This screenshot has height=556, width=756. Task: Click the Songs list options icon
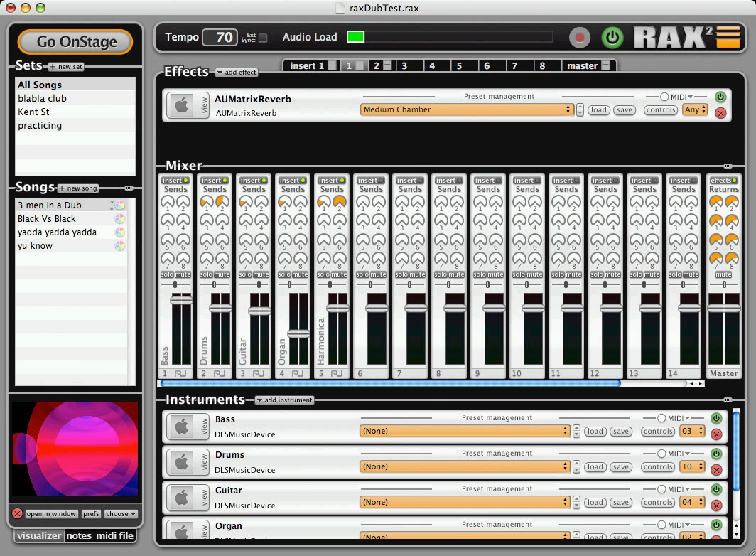[x=129, y=188]
